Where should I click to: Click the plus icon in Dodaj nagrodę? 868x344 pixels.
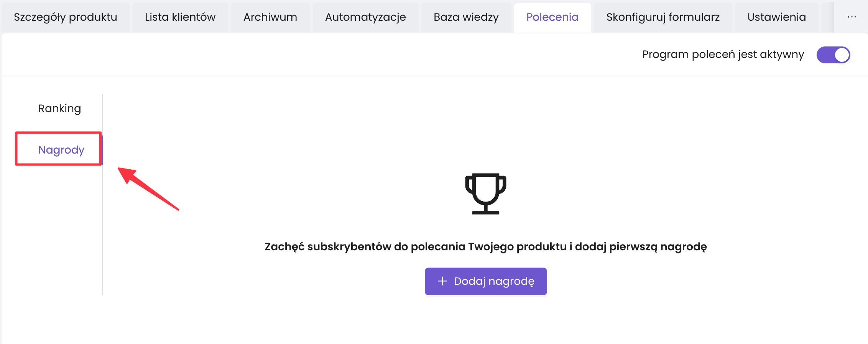(x=442, y=281)
